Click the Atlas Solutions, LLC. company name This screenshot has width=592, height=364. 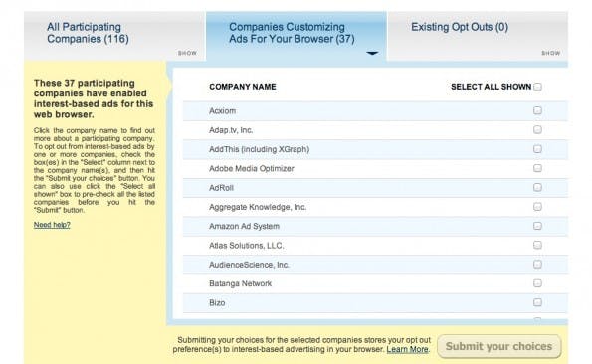(x=246, y=246)
